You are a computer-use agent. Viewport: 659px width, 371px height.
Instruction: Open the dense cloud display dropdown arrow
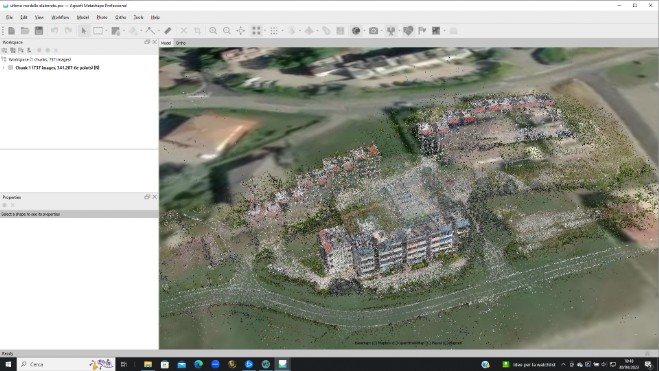(282, 31)
